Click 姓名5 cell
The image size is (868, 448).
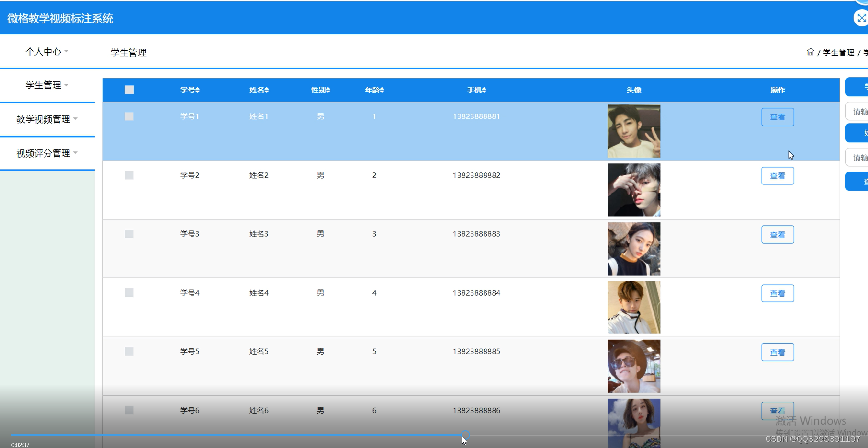[x=259, y=351]
